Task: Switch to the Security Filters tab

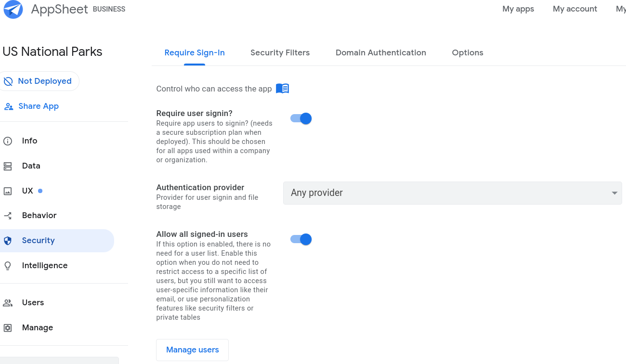Action: 280,52
